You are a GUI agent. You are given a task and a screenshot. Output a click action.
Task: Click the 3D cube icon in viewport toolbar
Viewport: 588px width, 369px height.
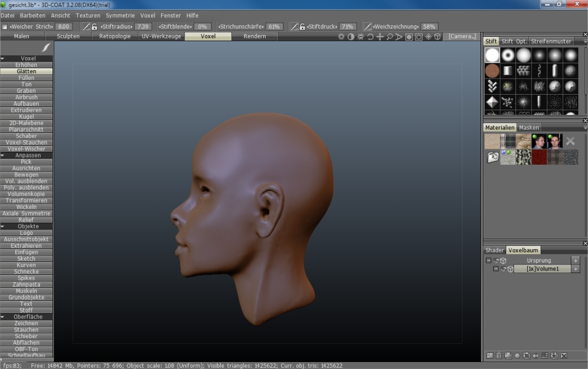[437, 37]
